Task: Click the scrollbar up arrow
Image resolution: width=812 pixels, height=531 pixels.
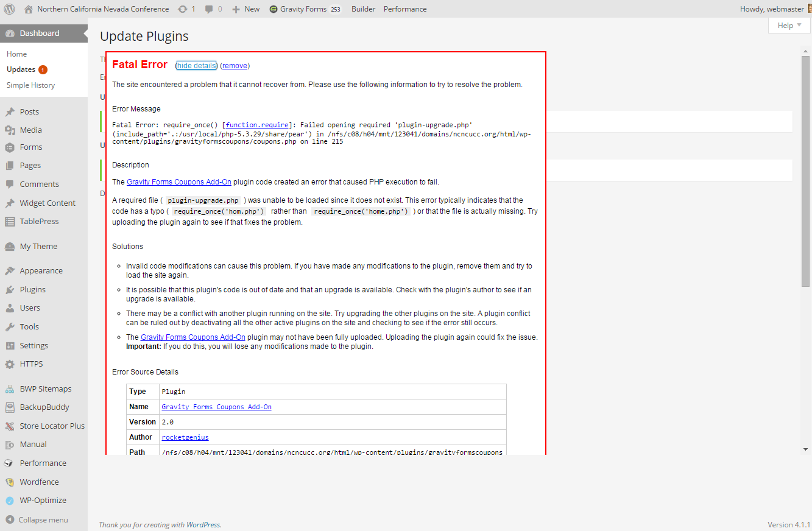Action: point(805,51)
